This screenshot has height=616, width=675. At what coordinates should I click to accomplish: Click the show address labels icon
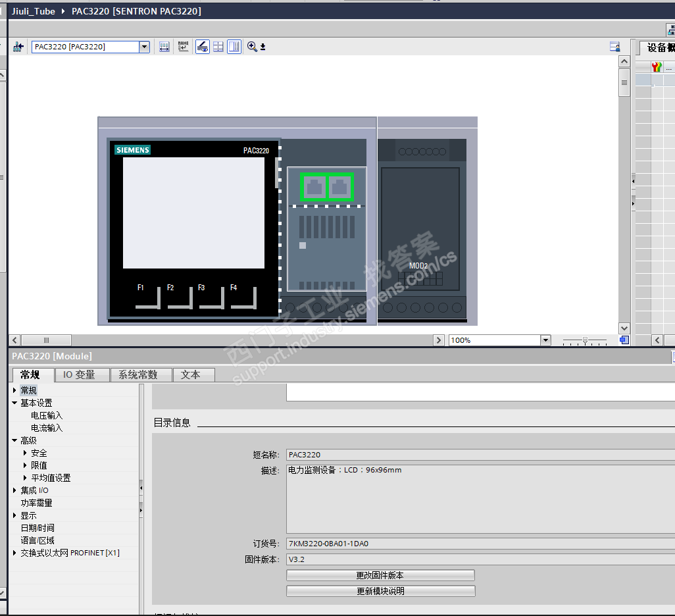(x=164, y=47)
